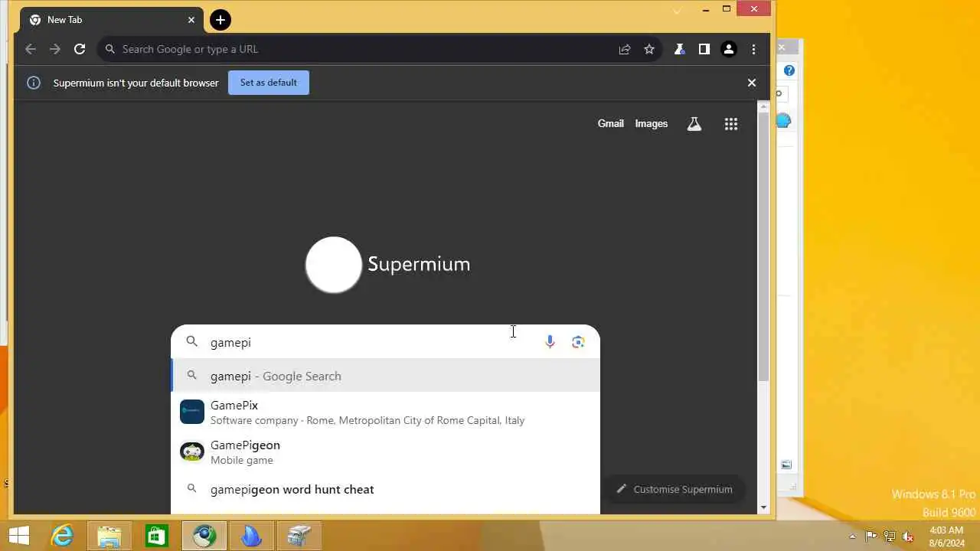Open the Images link
The width and height of the screenshot is (980, 551).
coord(652,123)
